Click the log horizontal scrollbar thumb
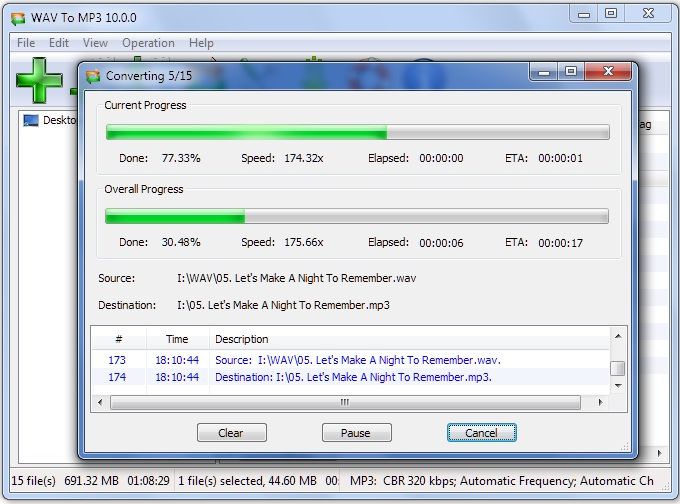680x504 pixels. pos(345,402)
